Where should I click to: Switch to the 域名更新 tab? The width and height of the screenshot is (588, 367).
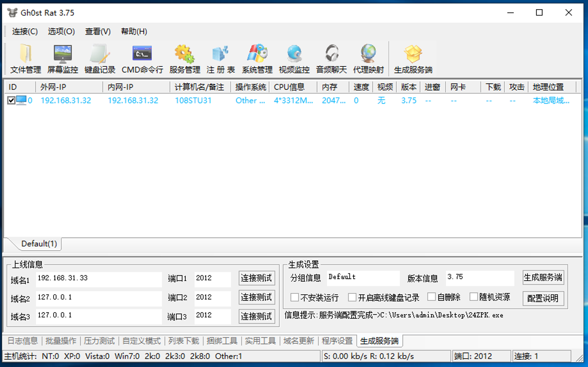298,341
